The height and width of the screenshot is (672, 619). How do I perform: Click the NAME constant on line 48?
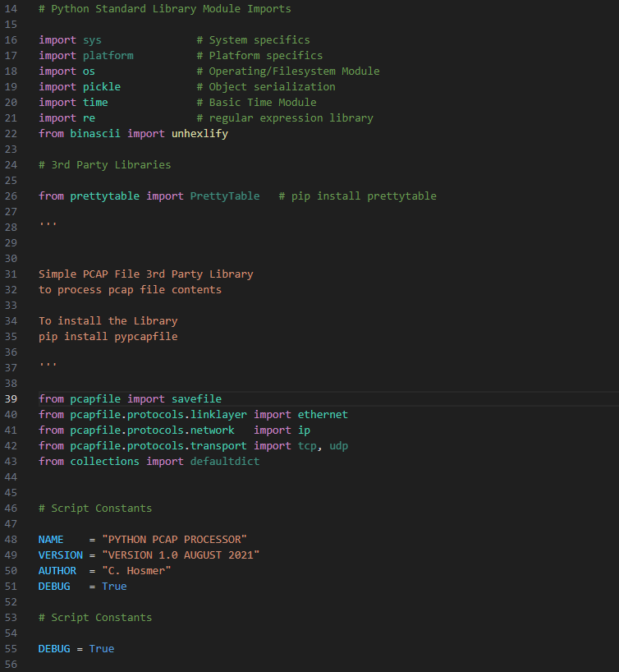[51, 540]
